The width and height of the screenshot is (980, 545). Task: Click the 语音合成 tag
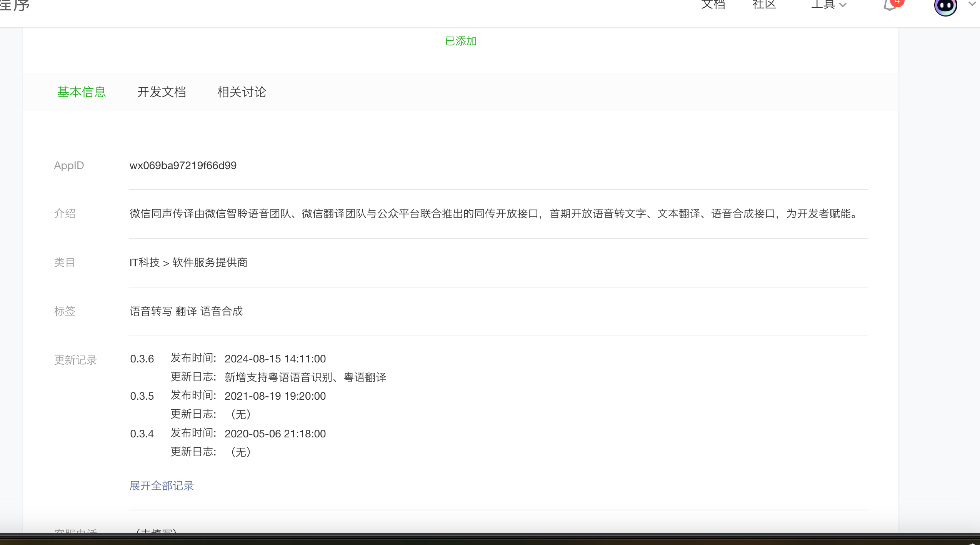pos(222,311)
